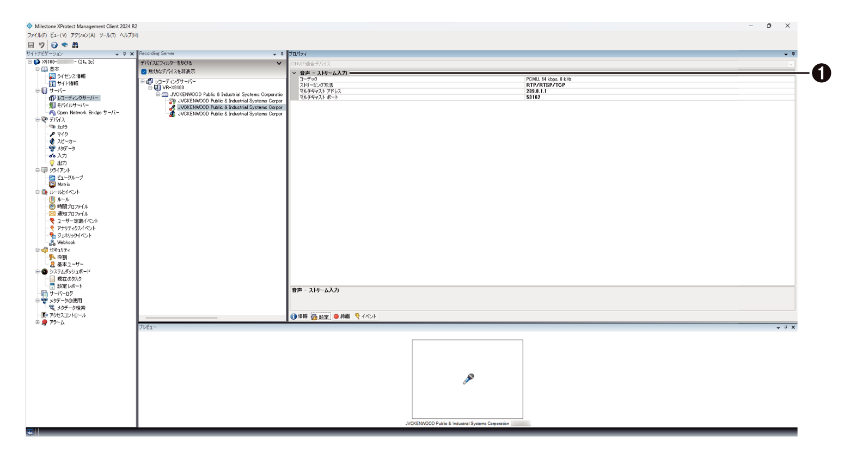Close the サイトナビゲーション panel
Viewport: 868px width, 458px height.
click(132, 54)
